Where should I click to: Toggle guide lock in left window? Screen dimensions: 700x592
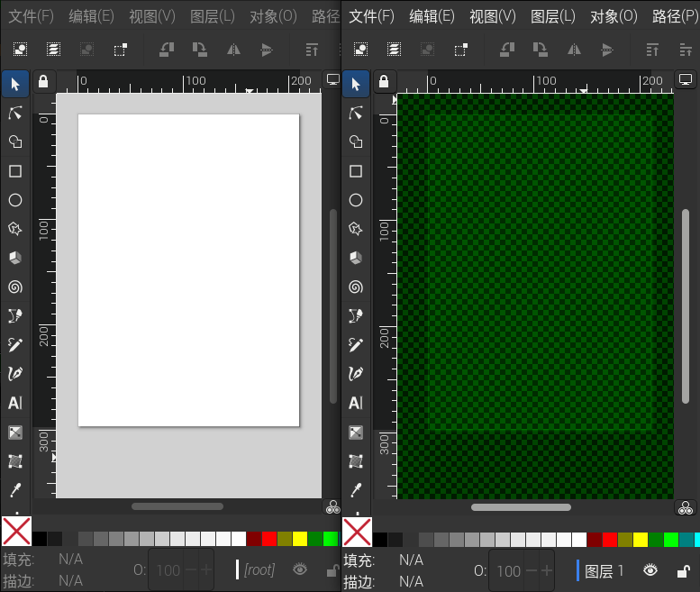43,82
